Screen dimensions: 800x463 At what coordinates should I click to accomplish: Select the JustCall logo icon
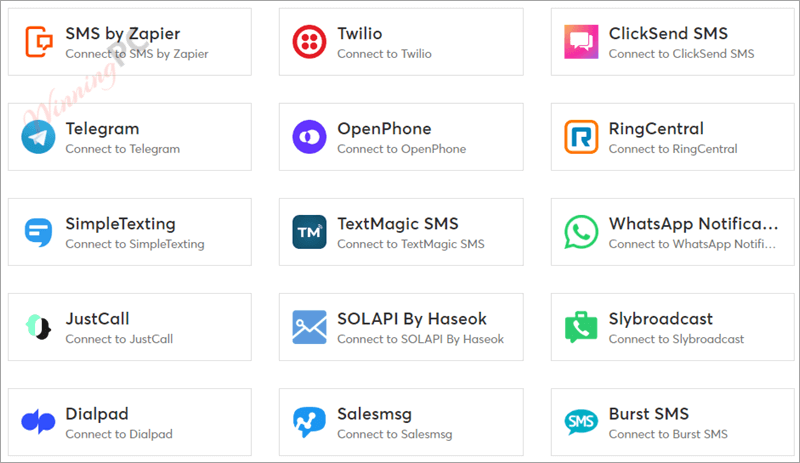(38, 327)
